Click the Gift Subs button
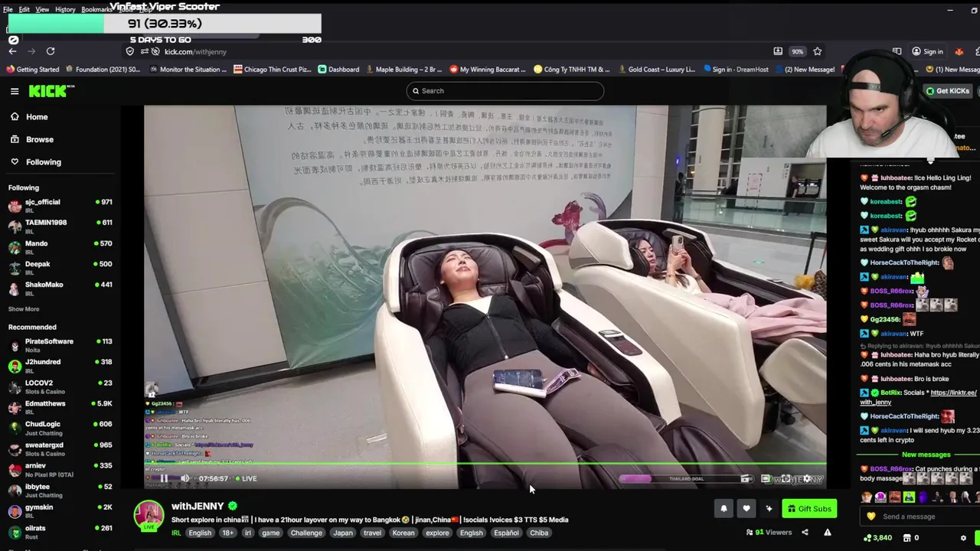 [809, 508]
